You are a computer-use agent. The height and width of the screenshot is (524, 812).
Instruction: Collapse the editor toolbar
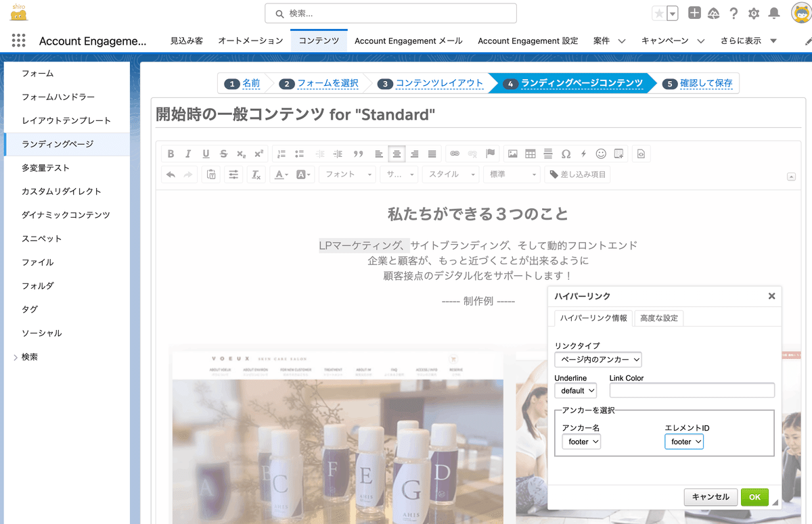point(791,176)
